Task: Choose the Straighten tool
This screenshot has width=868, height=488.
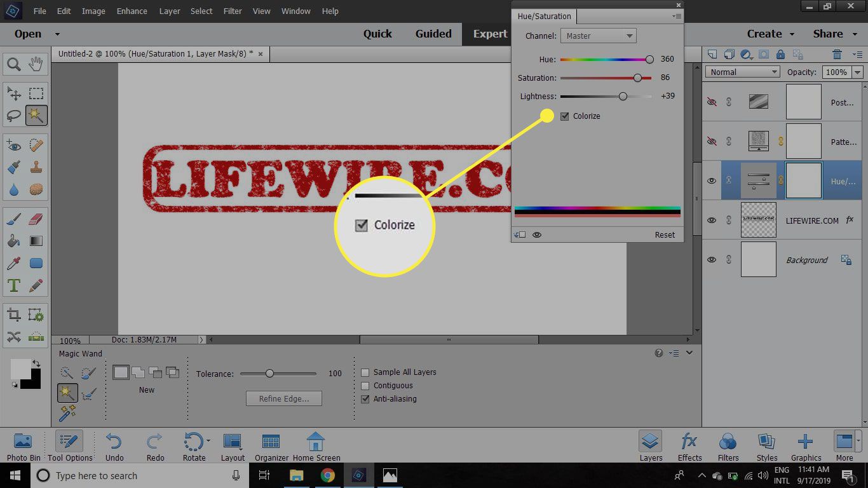Action: [36, 337]
